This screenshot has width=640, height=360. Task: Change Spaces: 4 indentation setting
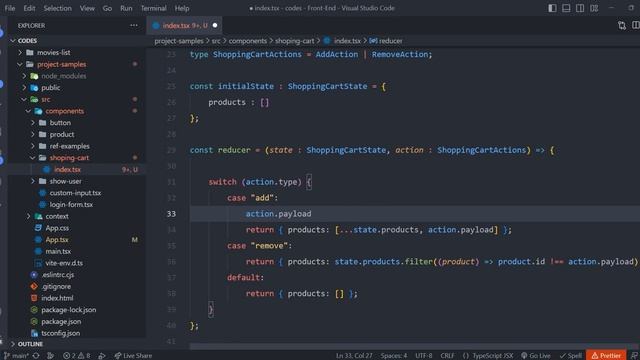tap(394, 356)
